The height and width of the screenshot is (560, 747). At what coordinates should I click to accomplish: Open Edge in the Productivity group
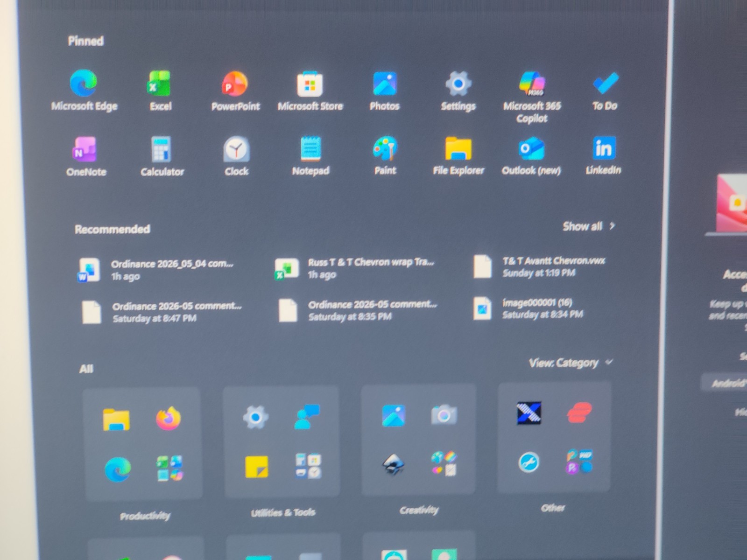pos(117,469)
